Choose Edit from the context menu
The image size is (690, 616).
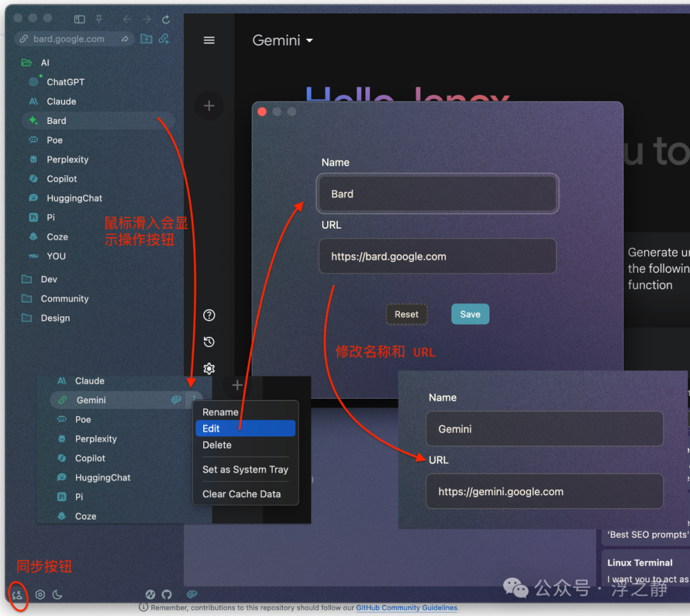point(245,429)
